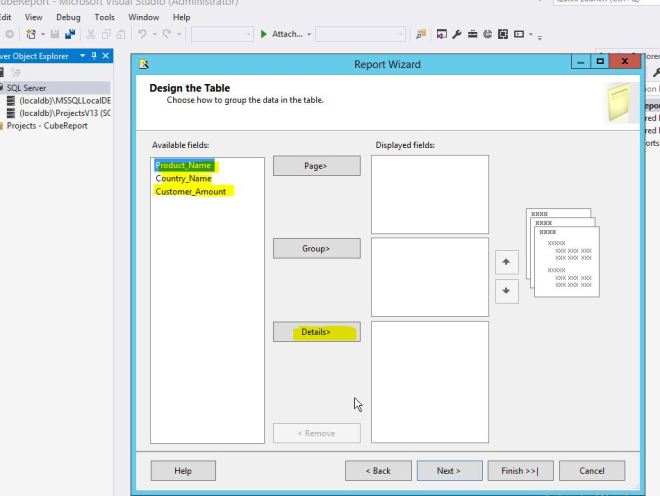Click the Next > button
This screenshot has height=496, width=660.
[448, 470]
